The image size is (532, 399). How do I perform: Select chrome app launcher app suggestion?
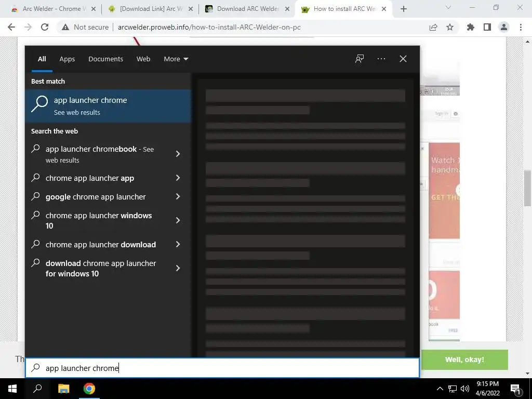click(89, 178)
